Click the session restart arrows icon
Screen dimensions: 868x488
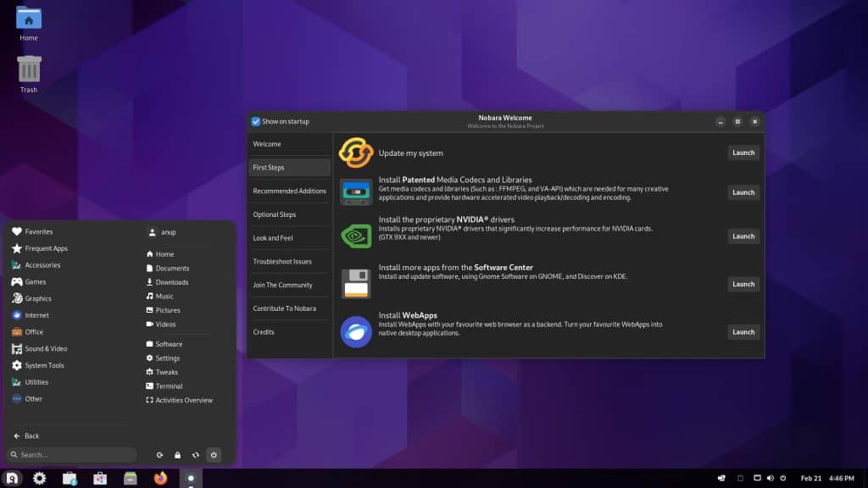(x=195, y=455)
